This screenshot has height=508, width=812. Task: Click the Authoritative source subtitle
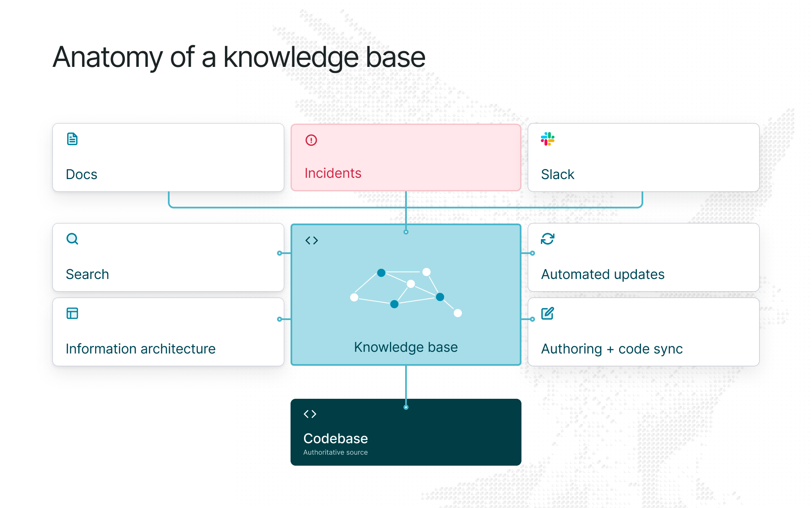click(x=336, y=452)
